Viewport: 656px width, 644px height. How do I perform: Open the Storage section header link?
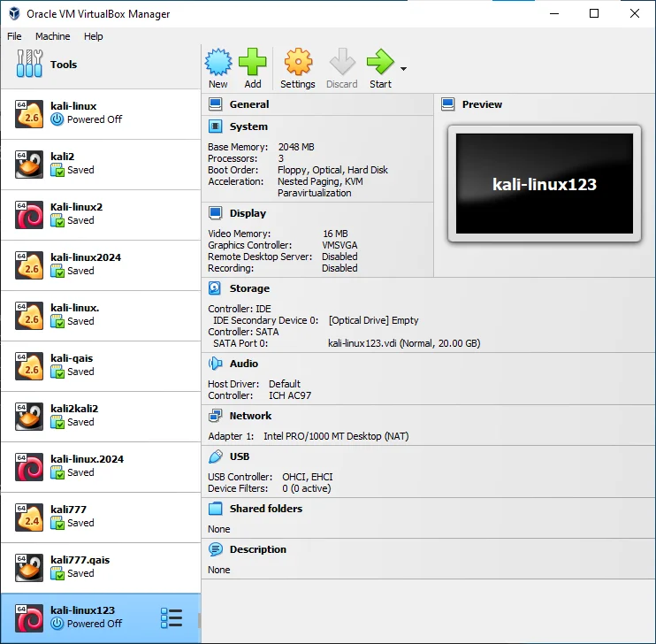point(249,288)
